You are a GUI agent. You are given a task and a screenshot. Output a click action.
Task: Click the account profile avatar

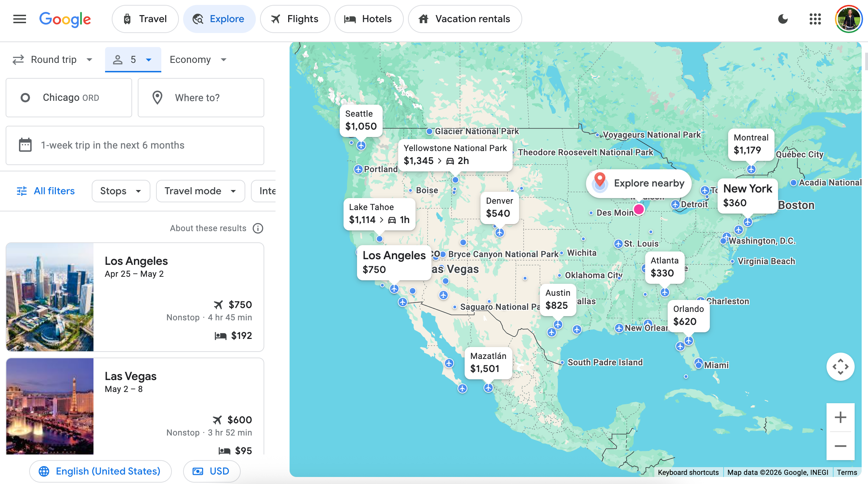pyautogui.click(x=849, y=19)
